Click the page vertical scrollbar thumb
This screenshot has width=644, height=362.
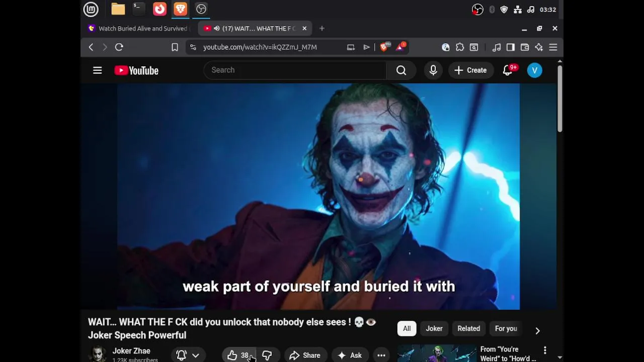point(559,99)
